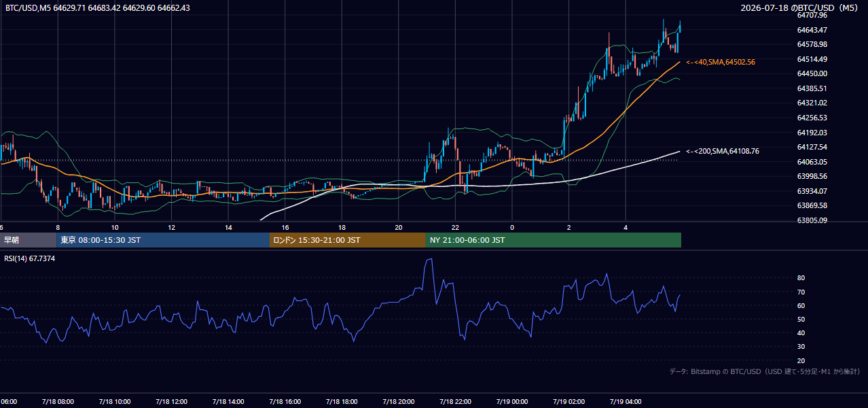
Task: Click hour label 10 under price chart
Action: 115,228
